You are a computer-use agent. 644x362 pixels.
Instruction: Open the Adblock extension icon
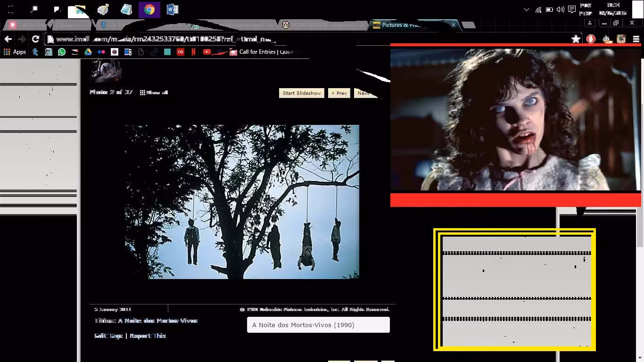(x=591, y=39)
